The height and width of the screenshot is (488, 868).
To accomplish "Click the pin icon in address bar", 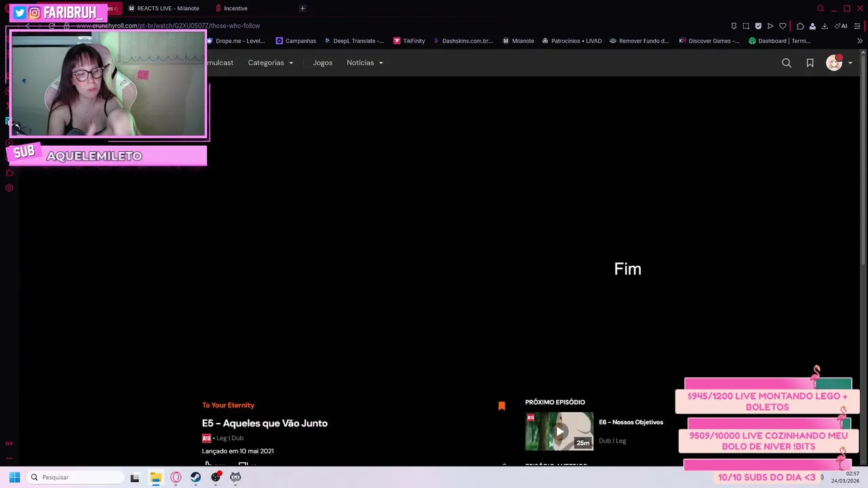I will (734, 26).
